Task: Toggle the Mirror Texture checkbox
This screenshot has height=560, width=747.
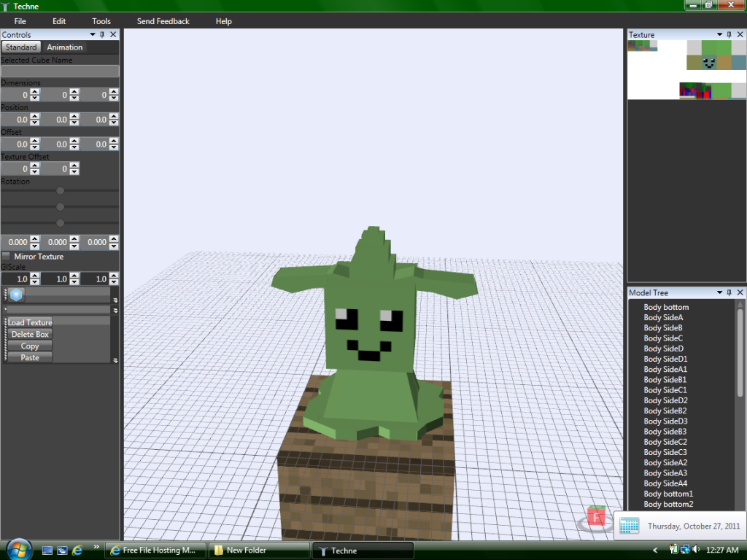Action: [x=6, y=256]
